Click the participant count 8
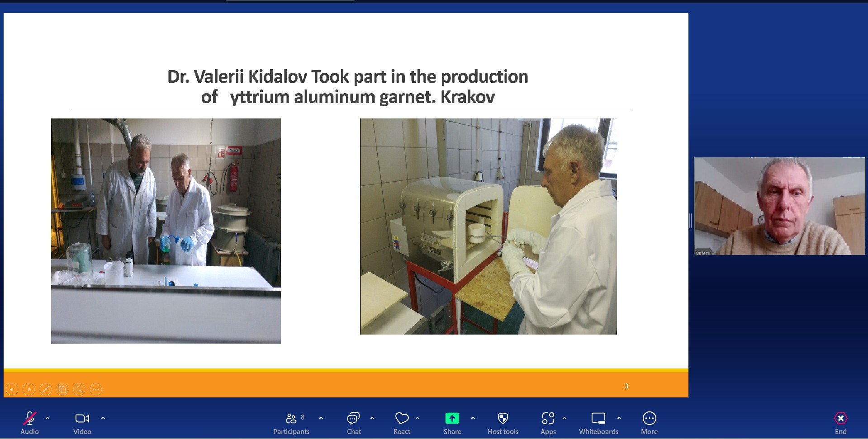Screen dimensions: 868x439 pos(303,417)
